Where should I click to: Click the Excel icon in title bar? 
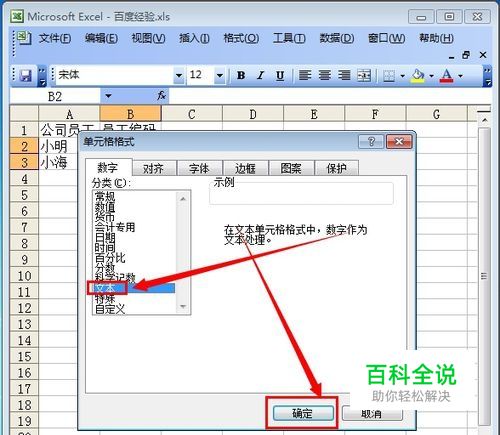[17, 16]
